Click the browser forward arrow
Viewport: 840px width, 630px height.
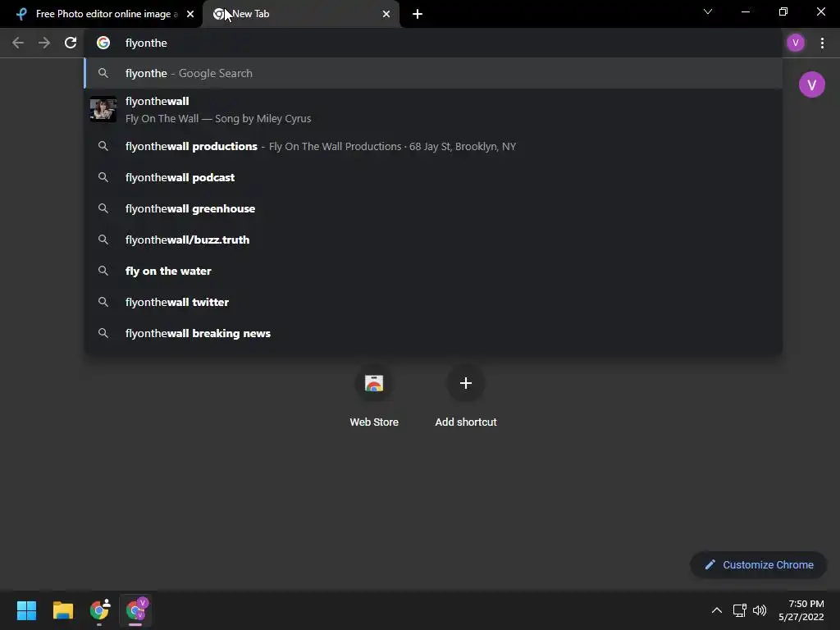click(x=44, y=43)
